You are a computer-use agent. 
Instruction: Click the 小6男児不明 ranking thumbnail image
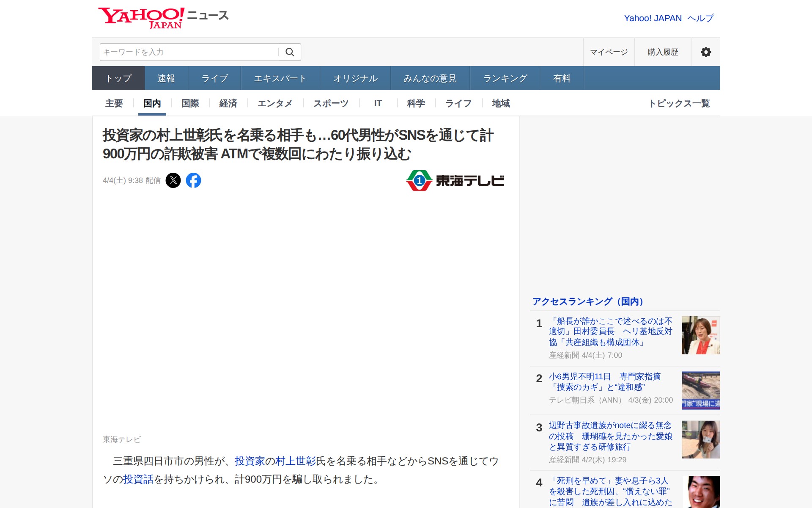(x=700, y=390)
